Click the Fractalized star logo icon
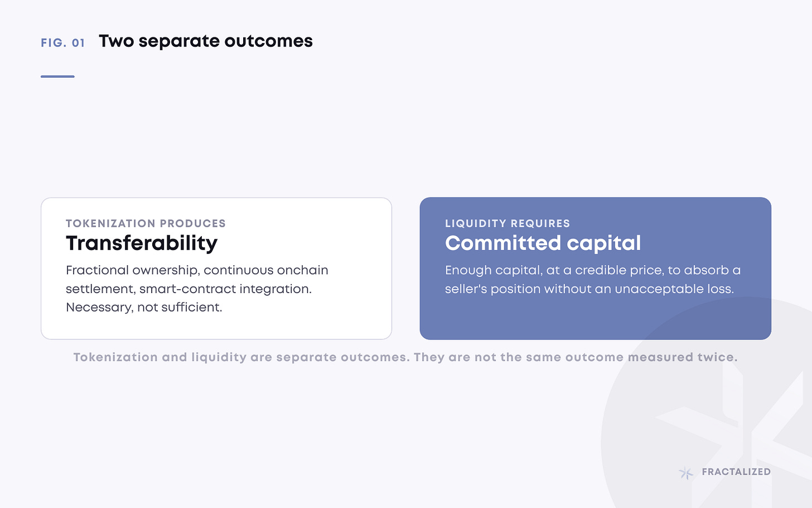This screenshot has width=812, height=508. (686, 473)
